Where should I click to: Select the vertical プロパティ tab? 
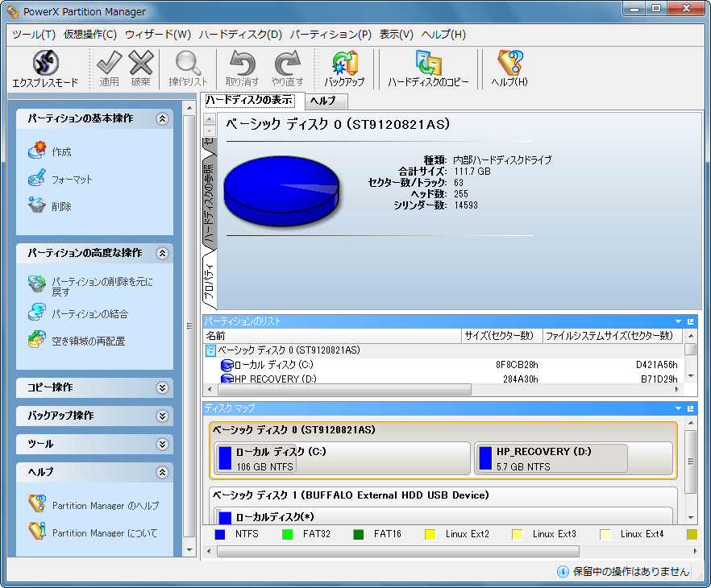click(x=209, y=282)
